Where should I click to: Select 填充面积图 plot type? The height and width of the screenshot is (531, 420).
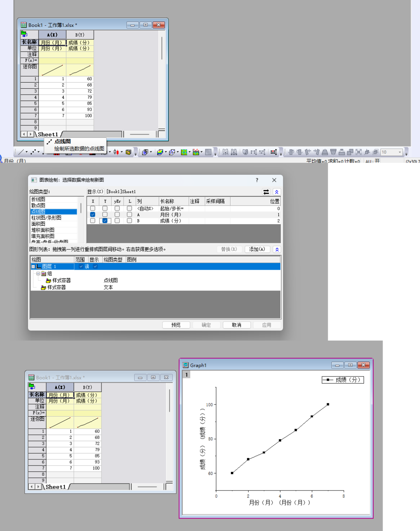coord(43,236)
